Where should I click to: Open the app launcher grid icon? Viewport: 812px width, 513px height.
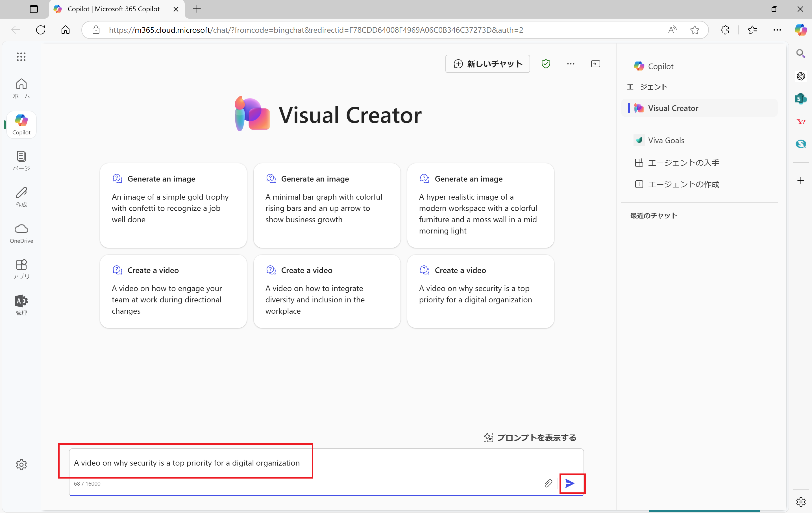(21, 57)
